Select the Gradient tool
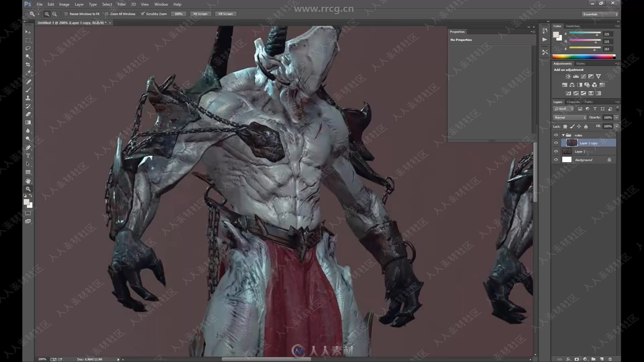The image size is (644, 362). click(28, 123)
